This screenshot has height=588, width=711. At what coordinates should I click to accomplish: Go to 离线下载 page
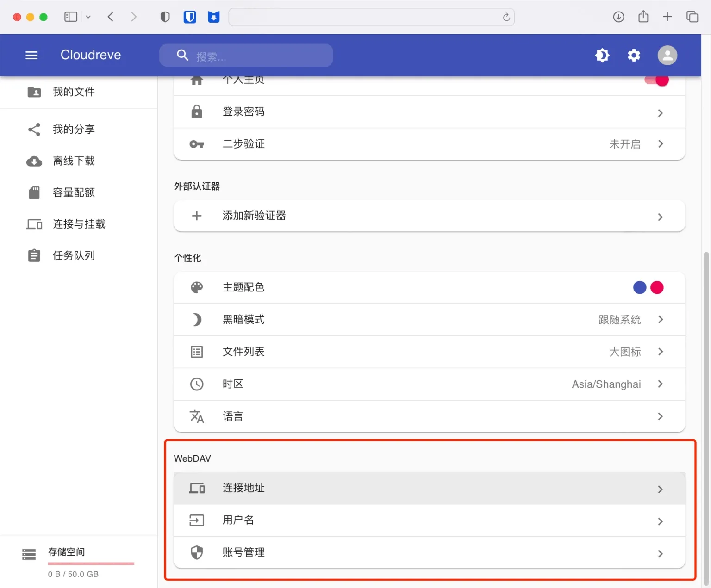tap(79, 161)
